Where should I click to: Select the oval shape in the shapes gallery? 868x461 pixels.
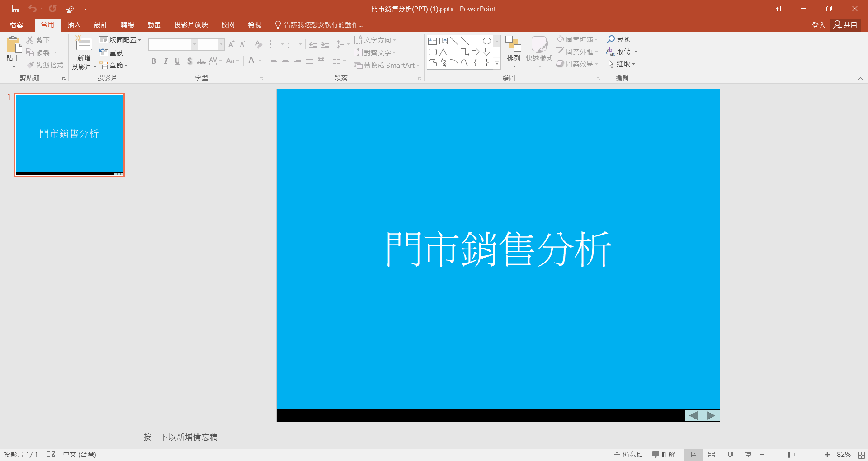(487, 40)
